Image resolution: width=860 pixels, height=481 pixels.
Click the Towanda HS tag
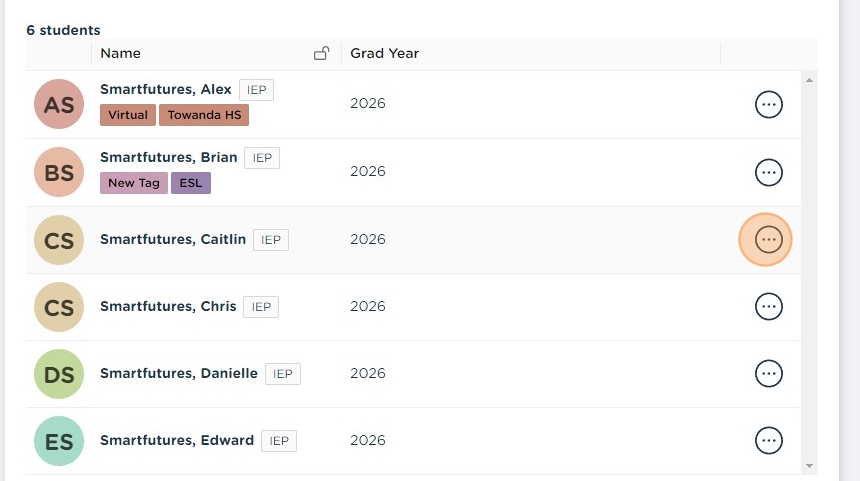(x=204, y=115)
